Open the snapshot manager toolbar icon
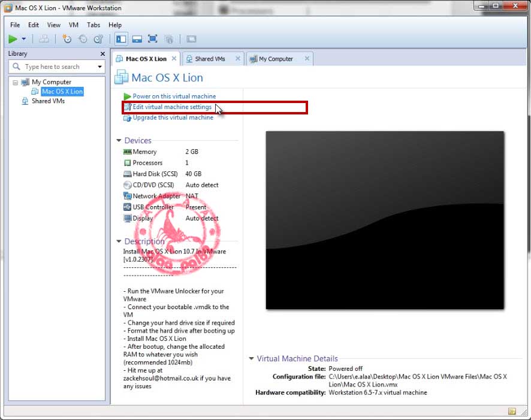The height and width of the screenshot is (420, 531). point(98,40)
